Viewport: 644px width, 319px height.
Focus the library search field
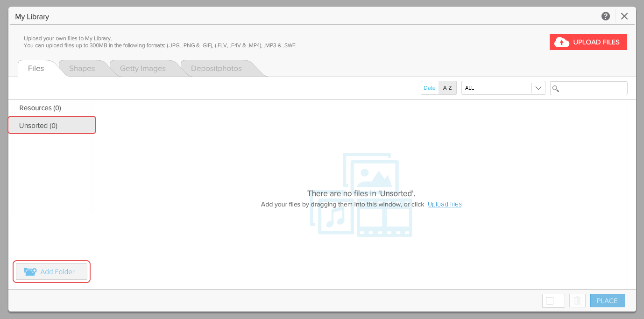pos(593,88)
